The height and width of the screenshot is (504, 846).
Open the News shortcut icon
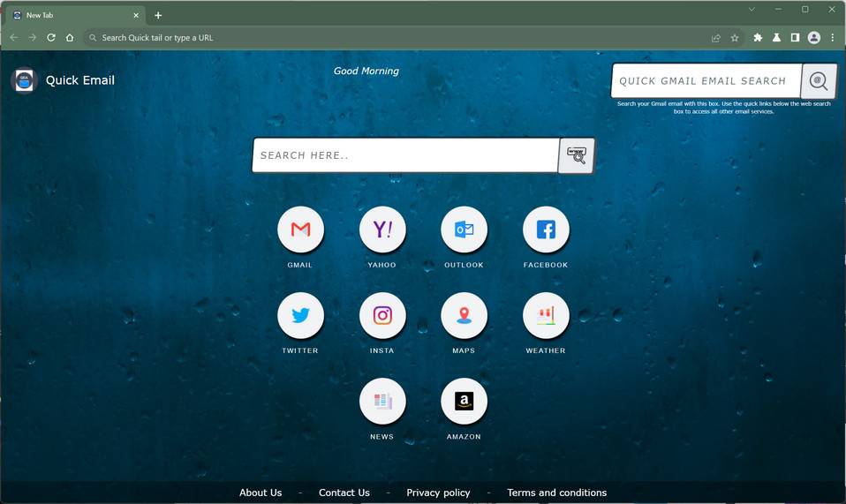[382, 401]
